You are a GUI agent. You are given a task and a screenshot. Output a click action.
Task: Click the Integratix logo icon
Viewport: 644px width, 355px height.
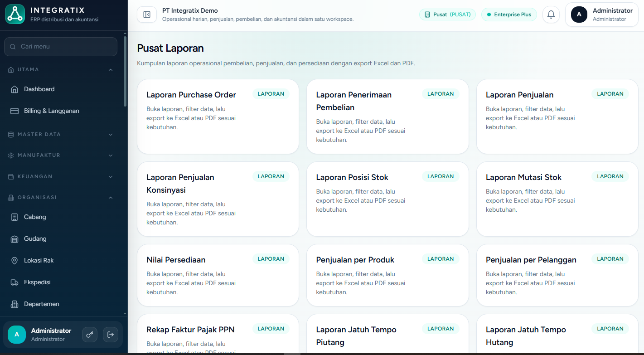pyautogui.click(x=15, y=15)
